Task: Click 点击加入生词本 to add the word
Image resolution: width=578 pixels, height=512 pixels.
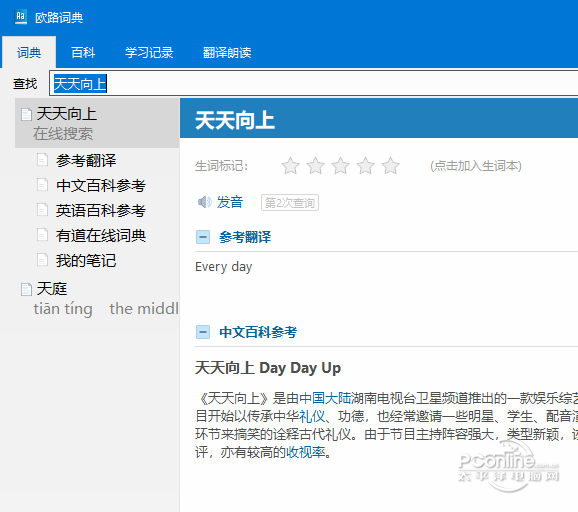Action: (476, 166)
